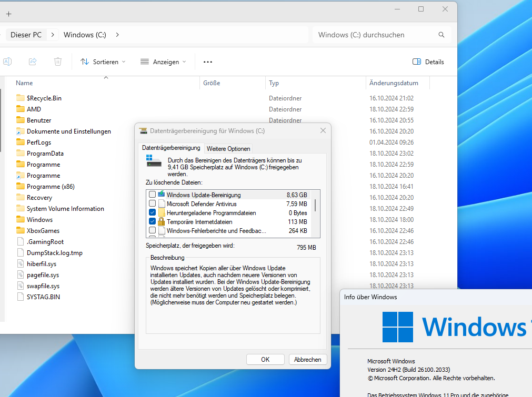Open the three-dots more options menu
The width and height of the screenshot is (532, 397).
[x=208, y=62]
